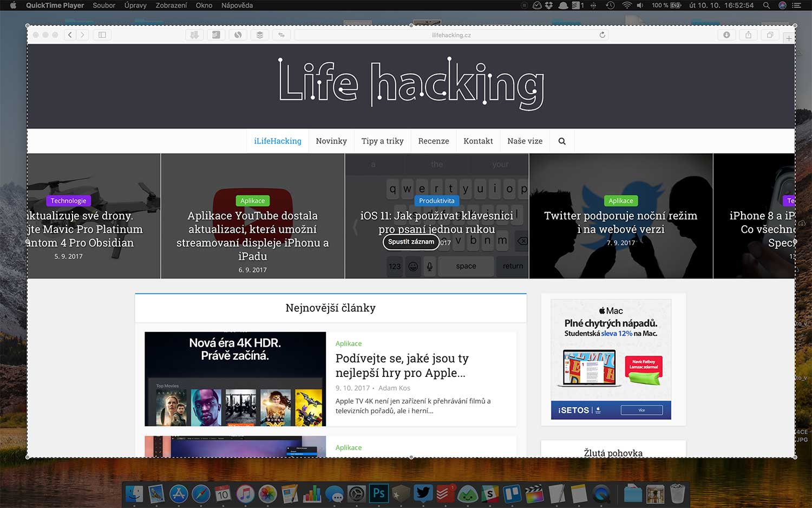The image size is (812, 508).
Task: Click the blue Produktivita category tag
Action: pos(437,201)
